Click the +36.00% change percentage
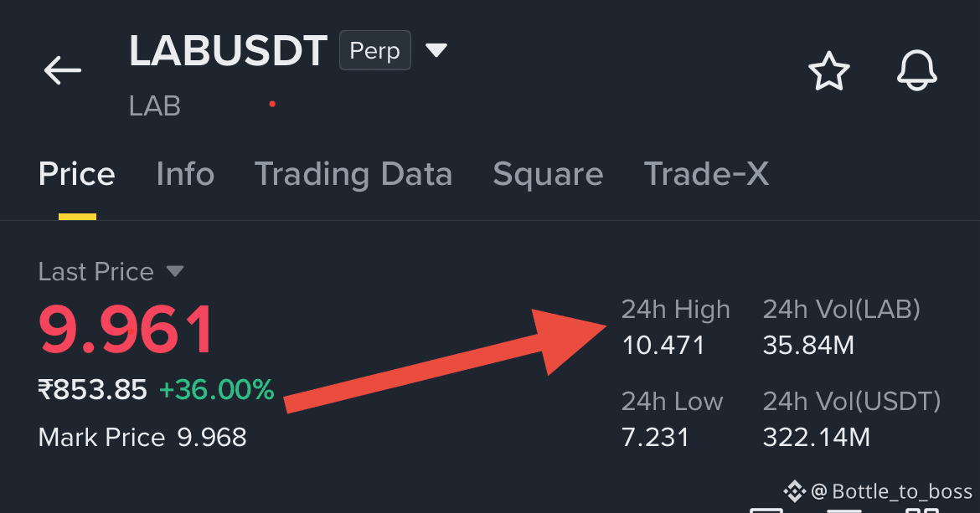This screenshot has width=980, height=513. click(x=216, y=390)
